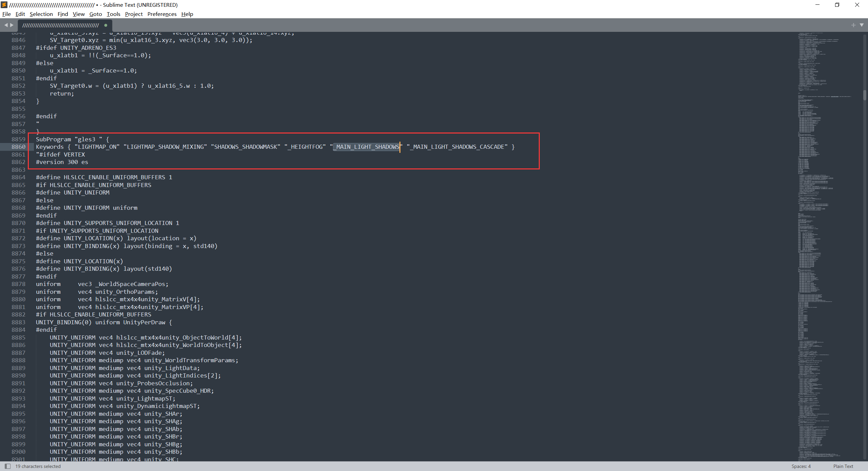Select the slash-named file tab
868x471 pixels.
(64, 25)
